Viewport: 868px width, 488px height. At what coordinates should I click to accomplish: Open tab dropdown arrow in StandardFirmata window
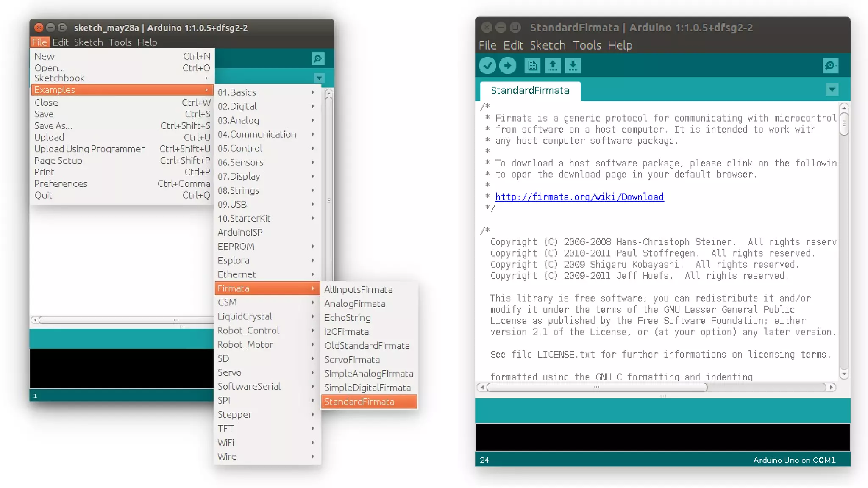click(x=832, y=90)
